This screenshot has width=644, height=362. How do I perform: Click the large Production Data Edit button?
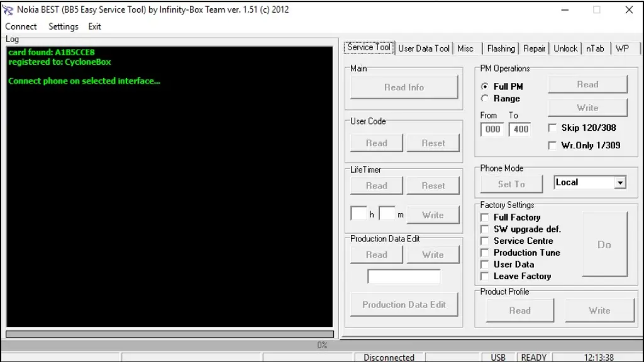pyautogui.click(x=404, y=305)
